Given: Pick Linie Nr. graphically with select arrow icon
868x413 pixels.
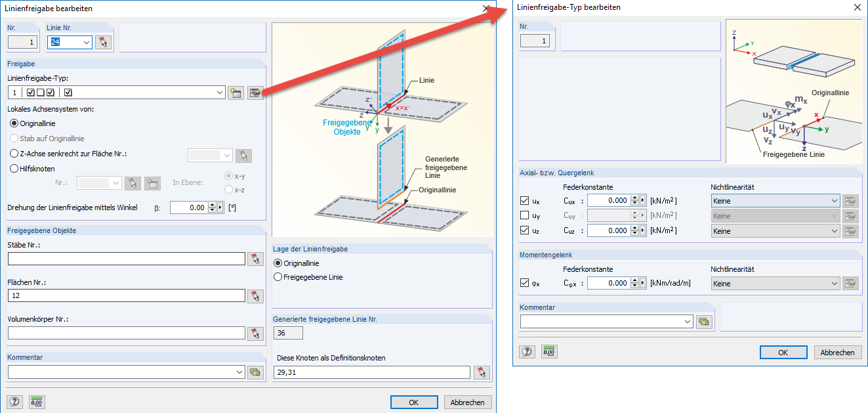Looking at the screenshot, I should [103, 41].
